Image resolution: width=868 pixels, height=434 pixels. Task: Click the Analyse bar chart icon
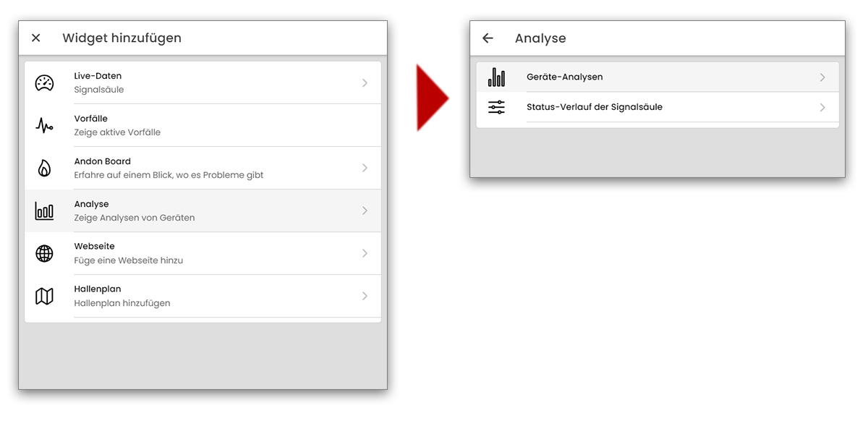pyautogui.click(x=45, y=211)
